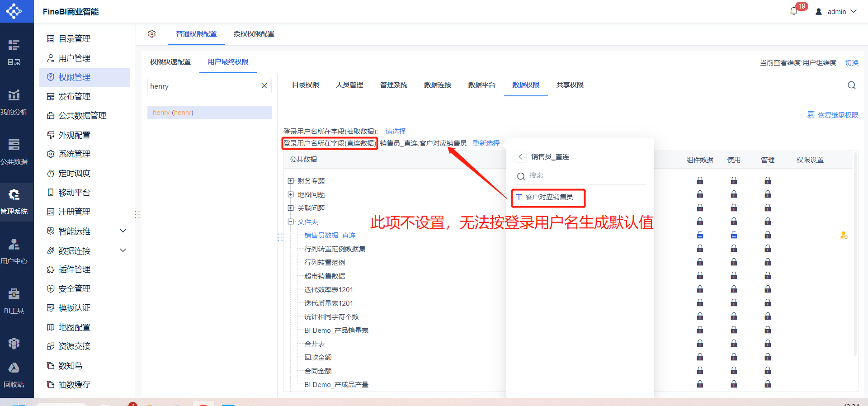The image size is (868, 406).
Task: Open 我的分析 in the left navigation bar
Action: pyautogui.click(x=14, y=102)
